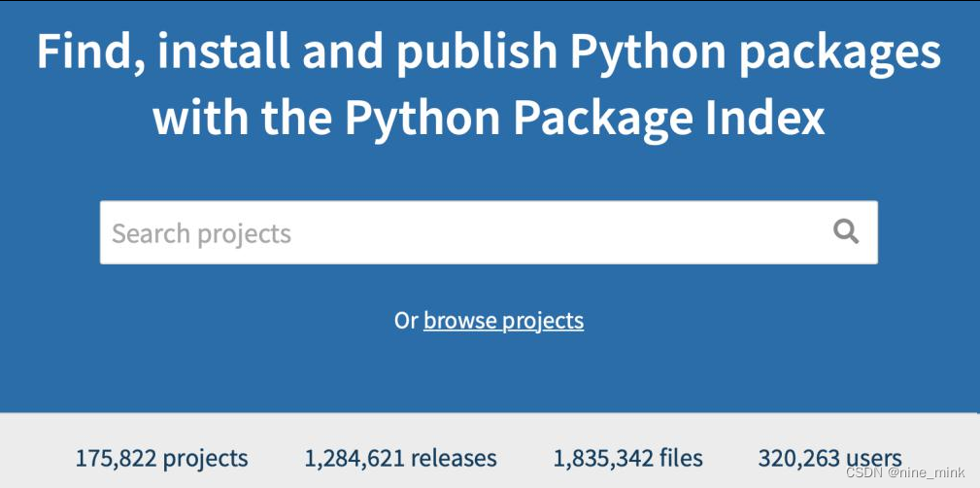Screen dimensions: 980x488
Task: Focus the Search projects input field
Action: [489, 232]
